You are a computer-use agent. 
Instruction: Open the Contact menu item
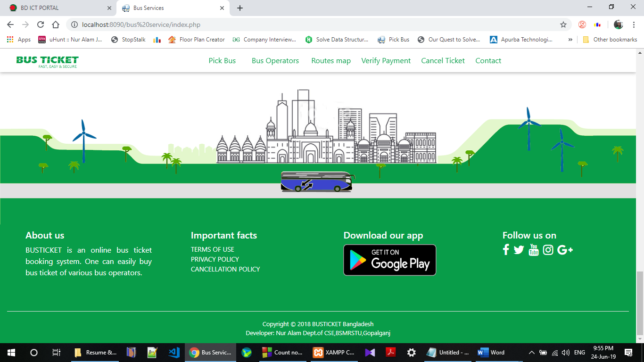(x=488, y=61)
